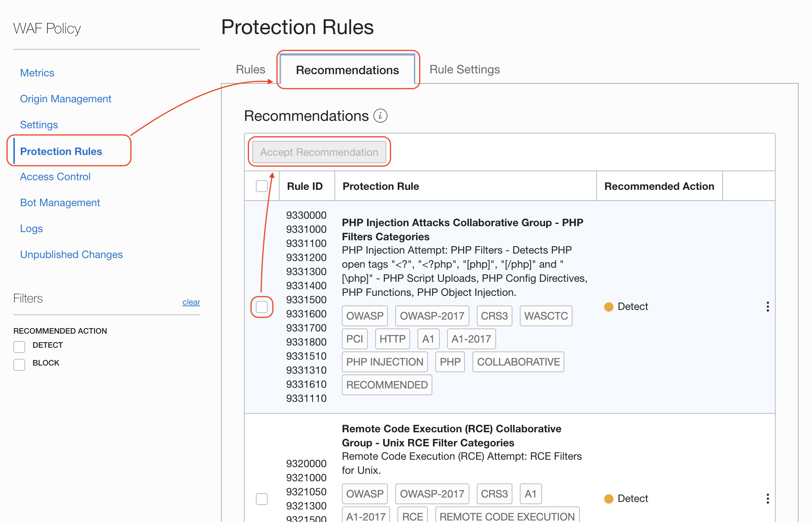Open the Rule Settings tab
The image size is (812, 522).
pos(464,69)
